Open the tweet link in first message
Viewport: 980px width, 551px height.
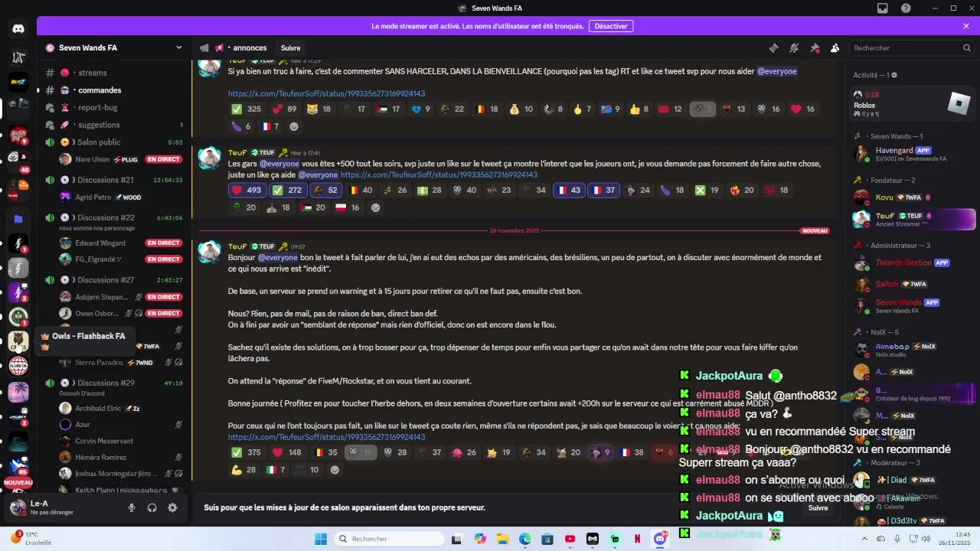click(x=326, y=93)
